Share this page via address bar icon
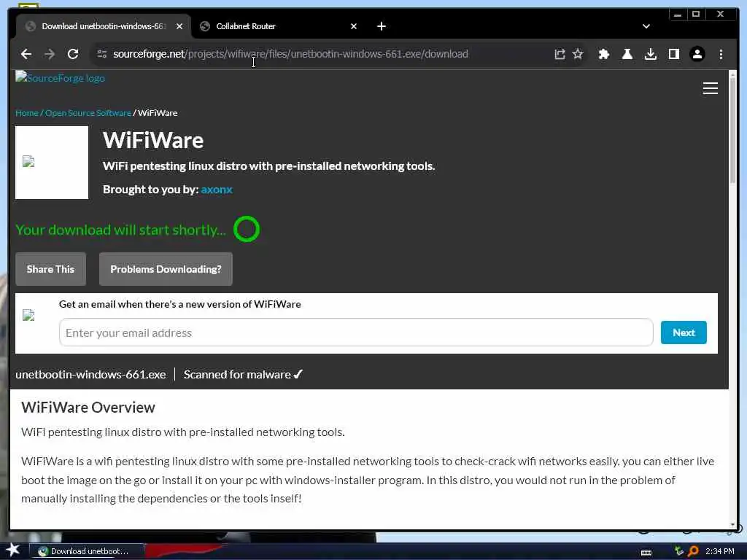Screen dimensions: 747x560 pos(560,54)
